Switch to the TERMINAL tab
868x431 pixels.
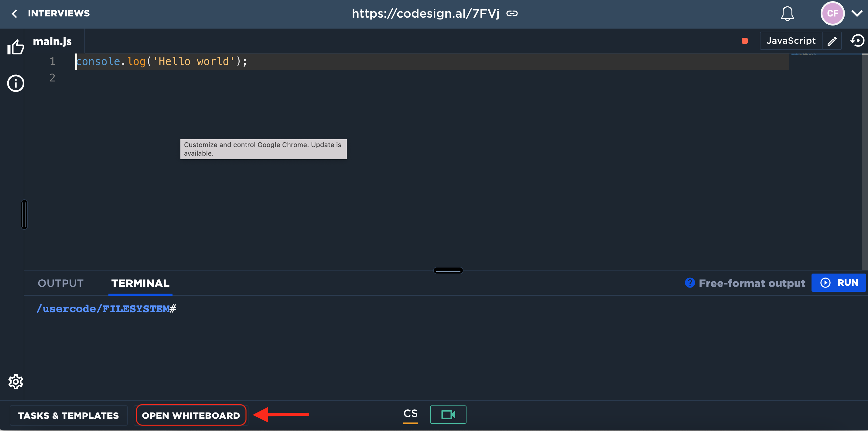[x=140, y=283]
